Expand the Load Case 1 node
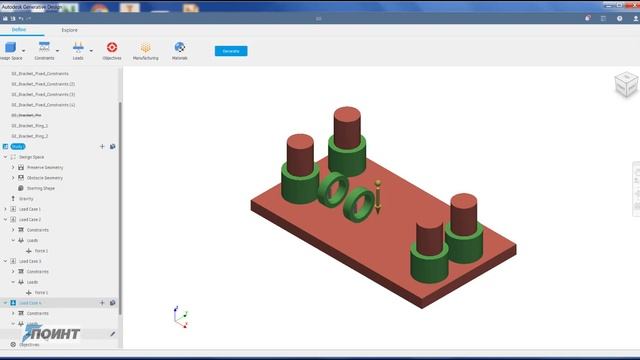 pyautogui.click(x=5, y=209)
